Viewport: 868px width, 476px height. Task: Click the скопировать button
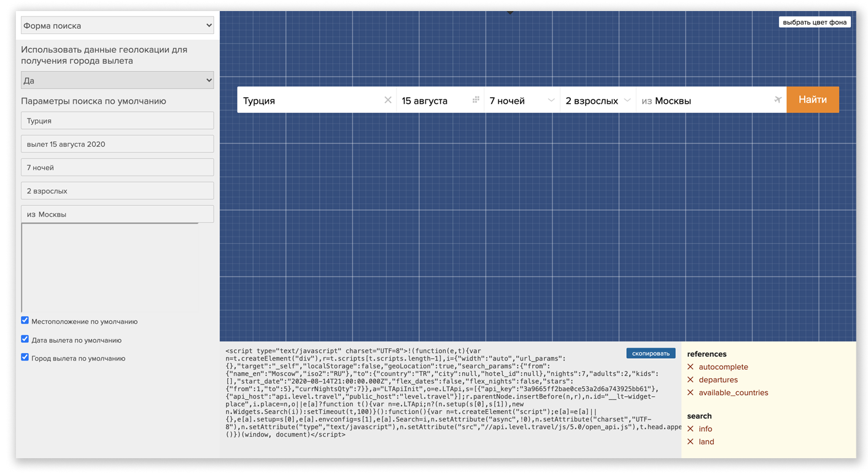click(x=651, y=353)
